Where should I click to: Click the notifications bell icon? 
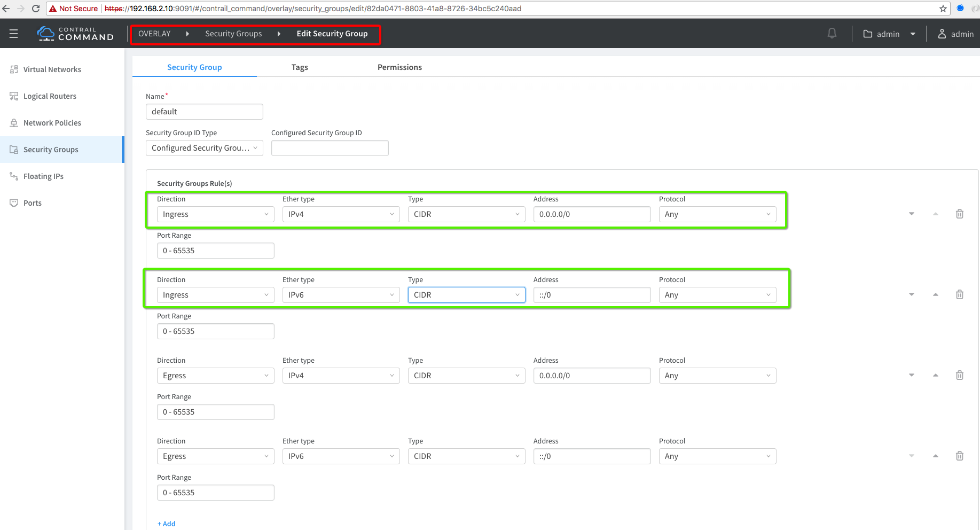(832, 34)
